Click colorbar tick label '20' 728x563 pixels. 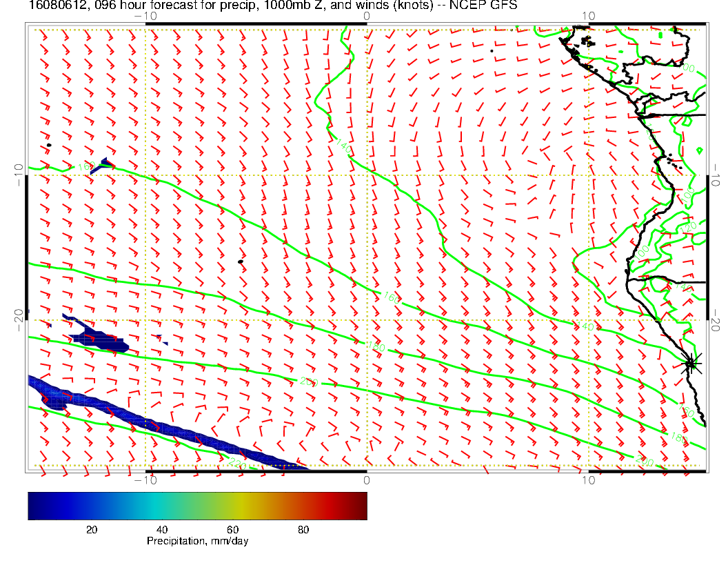92,530
